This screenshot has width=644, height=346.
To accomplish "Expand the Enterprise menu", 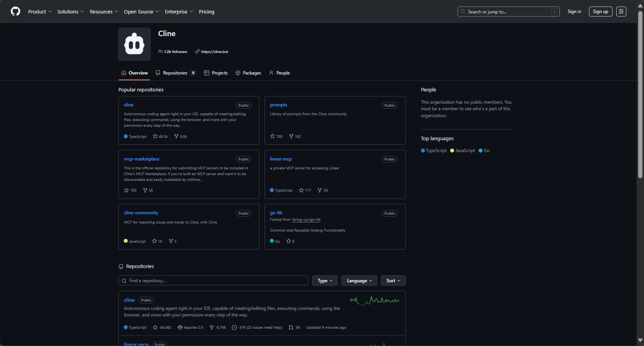I will pos(179,12).
